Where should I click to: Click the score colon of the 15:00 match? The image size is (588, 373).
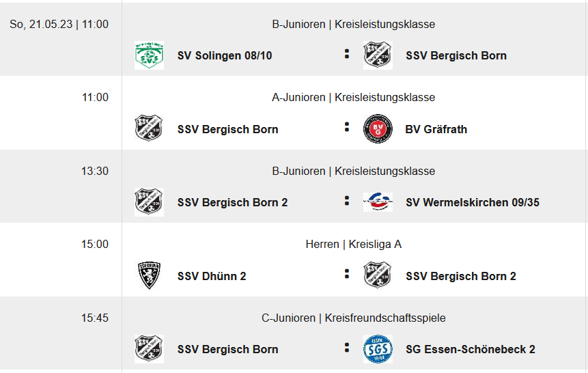click(x=347, y=275)
